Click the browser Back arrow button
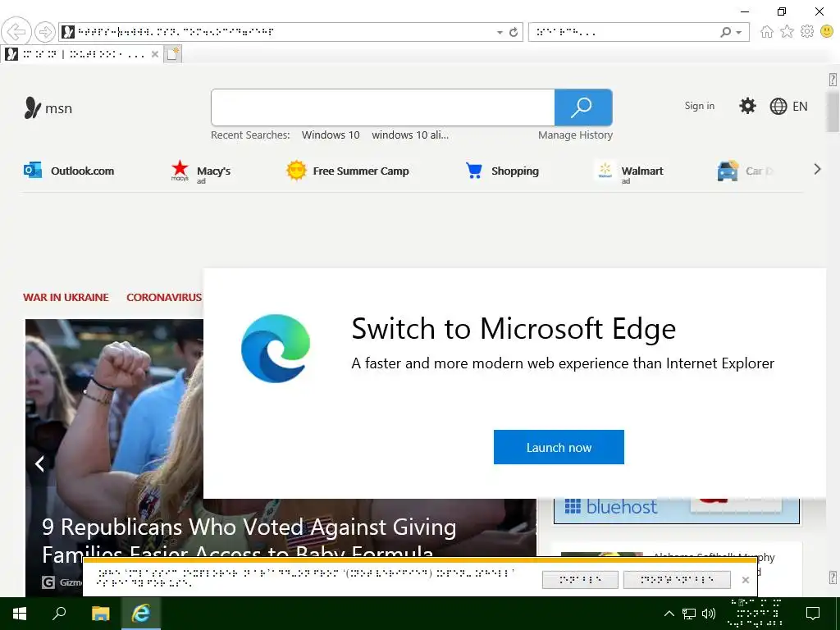Viewport: 840px width, 630px height. [16, 32]
